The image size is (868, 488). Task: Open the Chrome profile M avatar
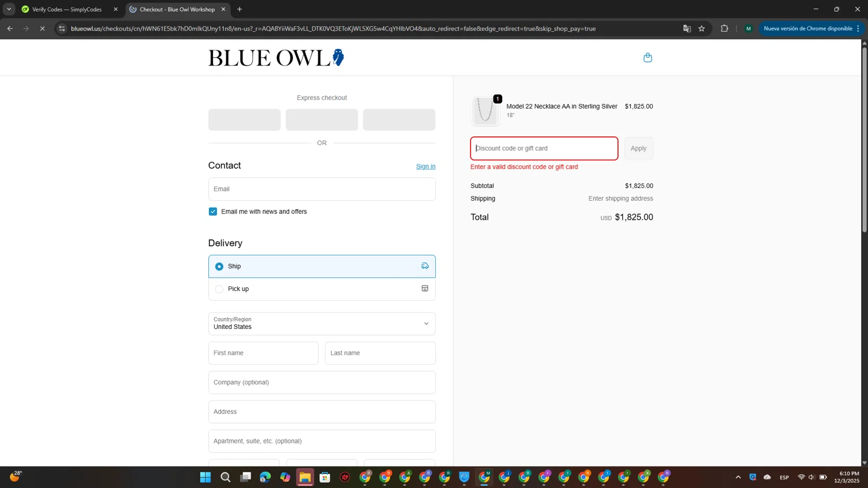748,28
